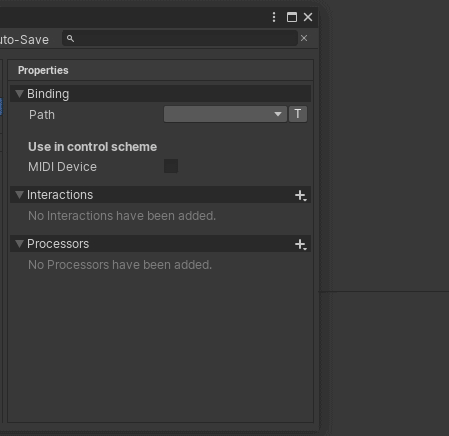Clear the search field

(304, 38)
